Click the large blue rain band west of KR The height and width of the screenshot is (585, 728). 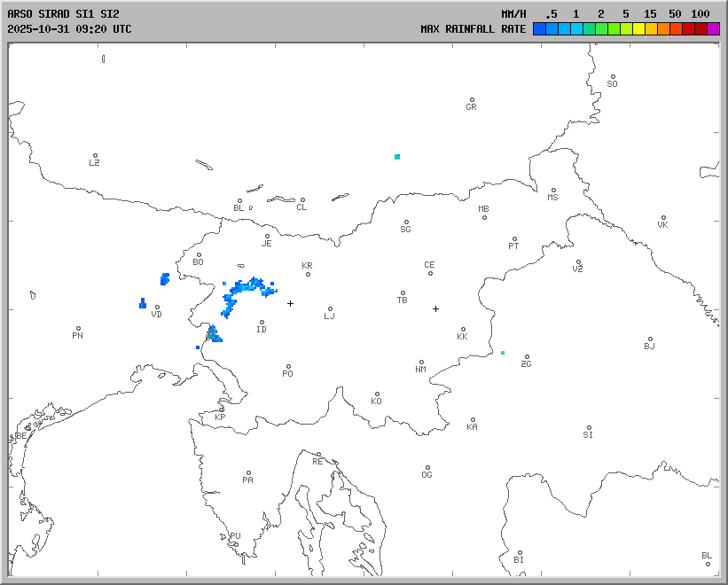[x=248, y=286]
